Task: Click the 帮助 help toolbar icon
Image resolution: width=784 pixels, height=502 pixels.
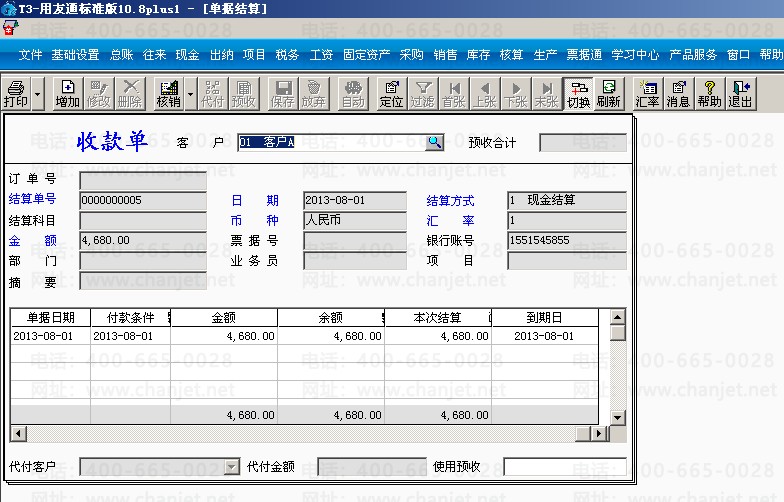Action: point(710,94)
